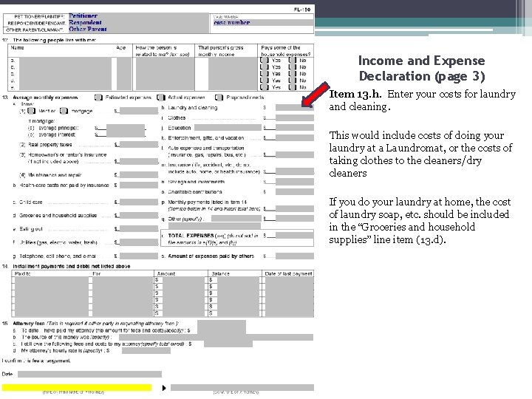Click the Balance column header
This screenshot has width=532, height=399.
click(220, 273)
